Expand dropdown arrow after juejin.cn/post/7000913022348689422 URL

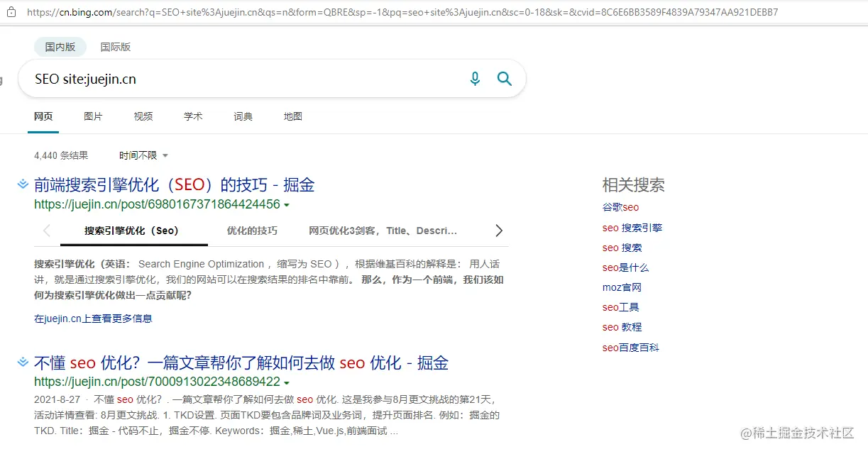[287, 383]
